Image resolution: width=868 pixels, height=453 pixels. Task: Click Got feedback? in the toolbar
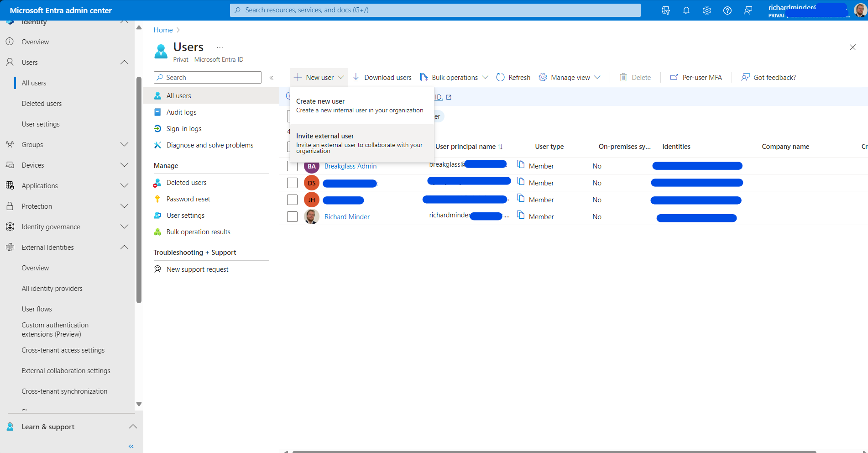click(769, 78)
